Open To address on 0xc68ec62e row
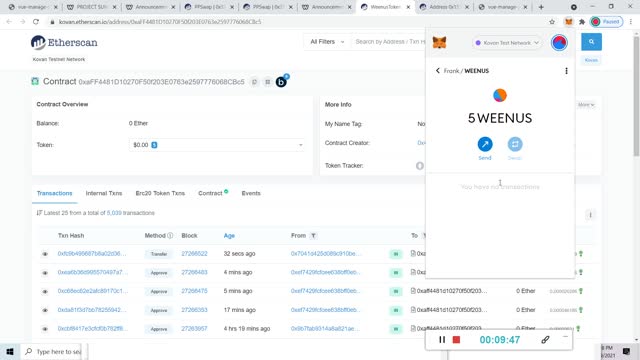Viewport: 640px width, 360px height. tap(451, 291)
